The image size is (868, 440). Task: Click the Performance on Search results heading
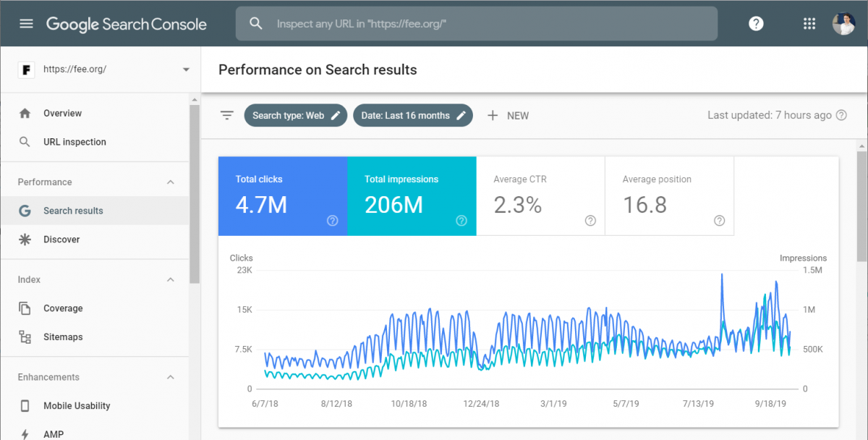point(318,70)
